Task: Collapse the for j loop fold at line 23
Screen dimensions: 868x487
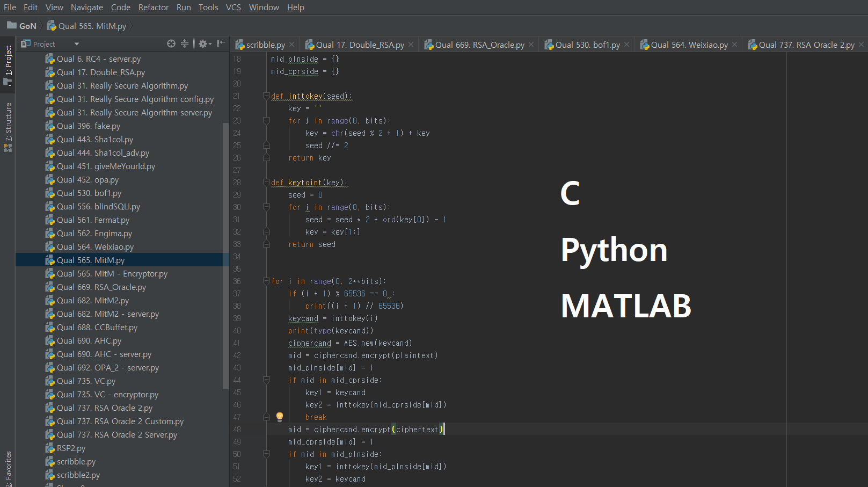Action: click(x=266, y=121)
